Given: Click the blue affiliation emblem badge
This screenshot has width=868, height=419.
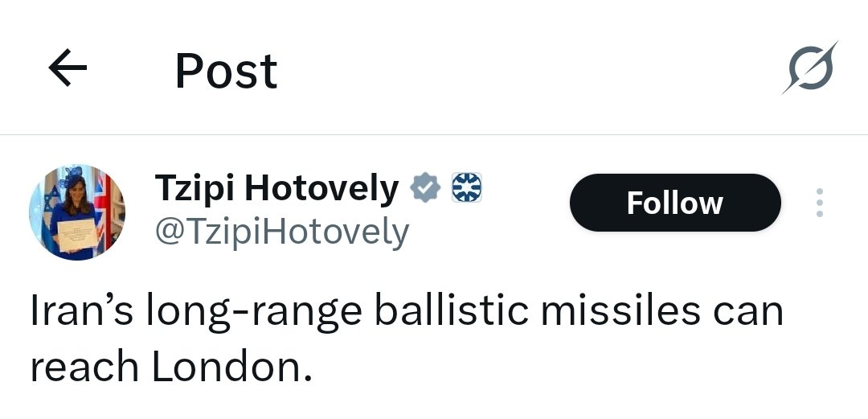Looking at the screenshot, I should tap(466, 187).
